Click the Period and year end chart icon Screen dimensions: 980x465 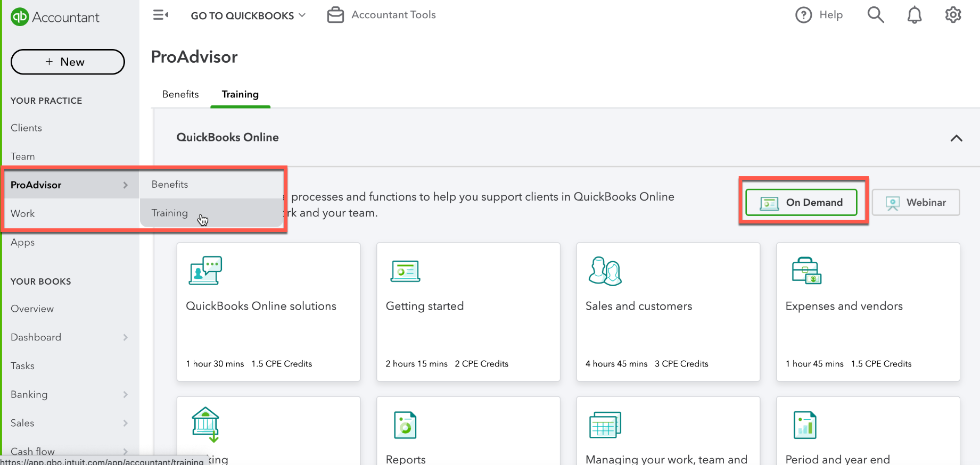pos(805,425)
